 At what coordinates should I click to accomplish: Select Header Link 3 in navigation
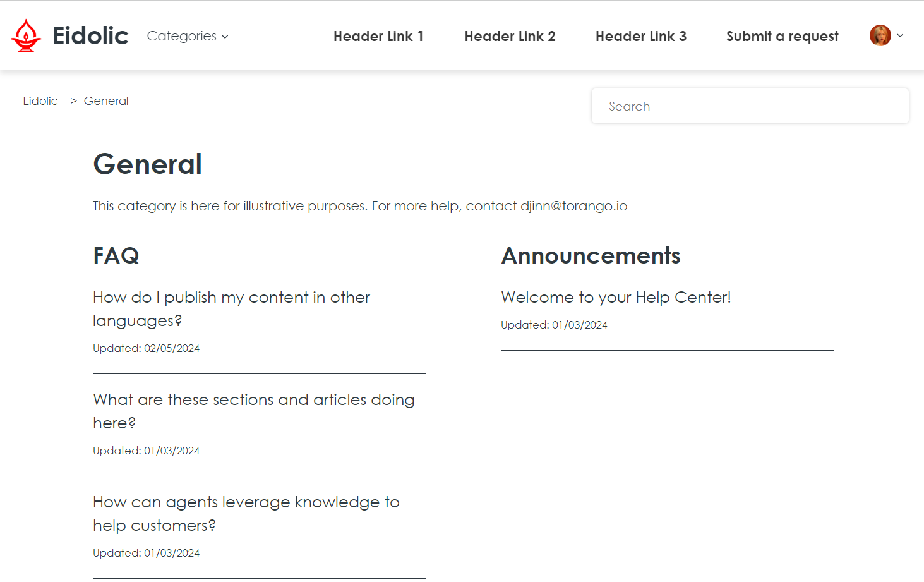(x=640, y=37)
